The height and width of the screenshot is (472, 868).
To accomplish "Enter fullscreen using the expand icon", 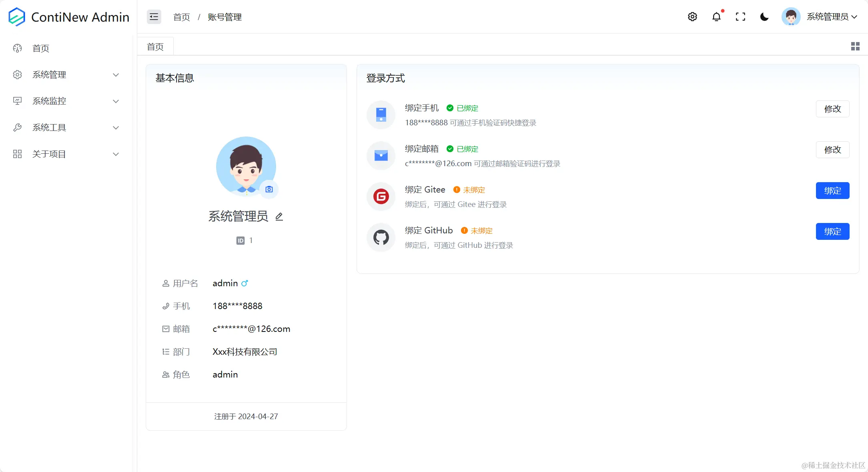I will (741, 17).
